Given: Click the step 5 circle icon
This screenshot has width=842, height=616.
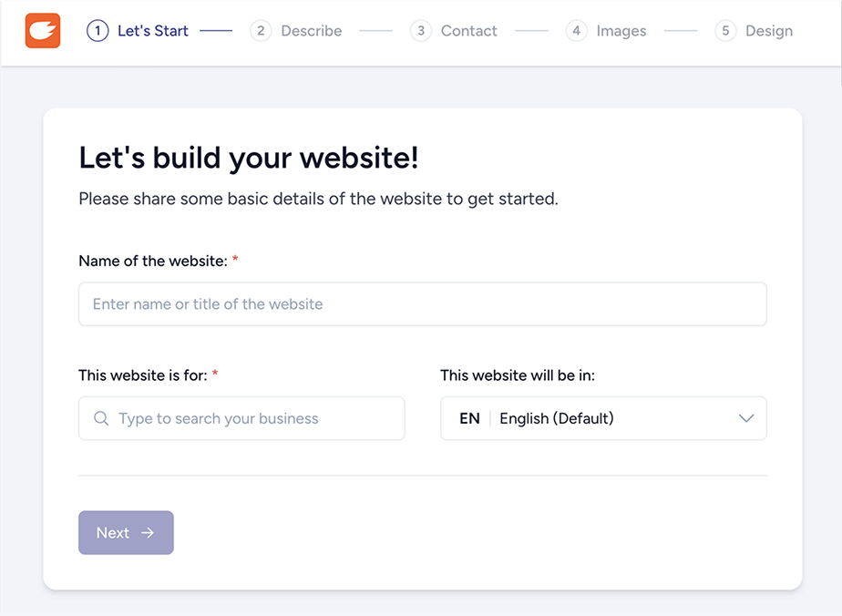Looking at the screenshot, I should 725,30.
